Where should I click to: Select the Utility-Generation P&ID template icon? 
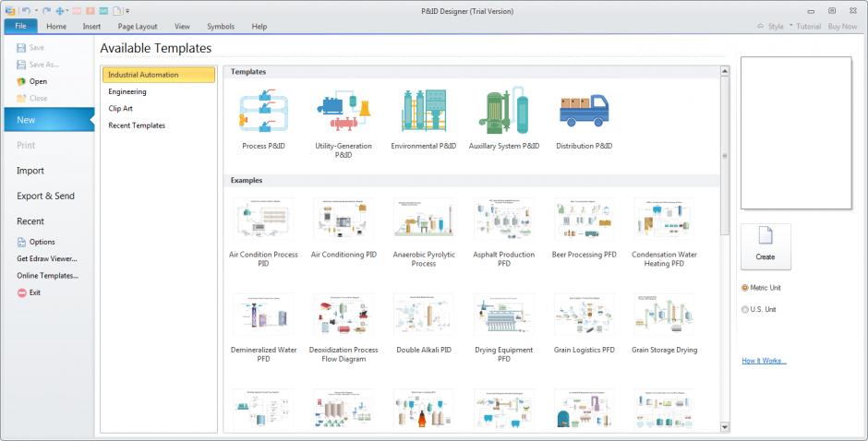tap(344, 113)
